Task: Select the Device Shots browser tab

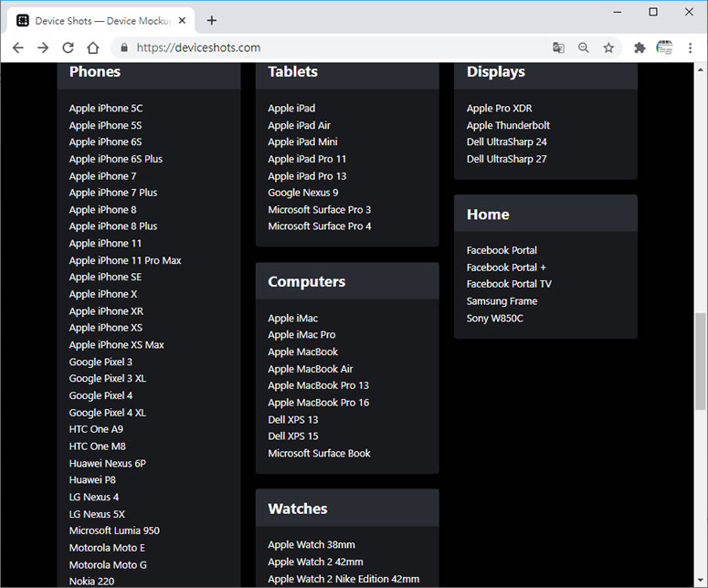Action: pyautogui.click(x=101, y=21)
